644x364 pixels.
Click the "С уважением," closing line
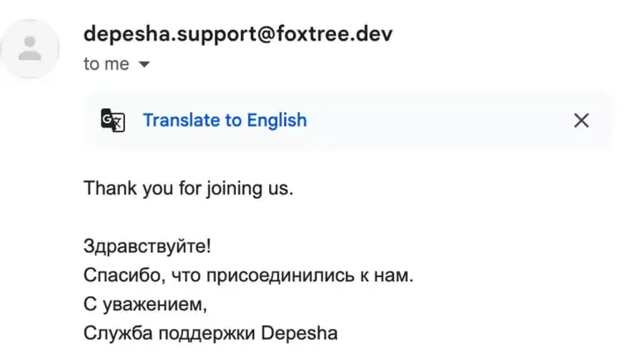pos(145,304)
